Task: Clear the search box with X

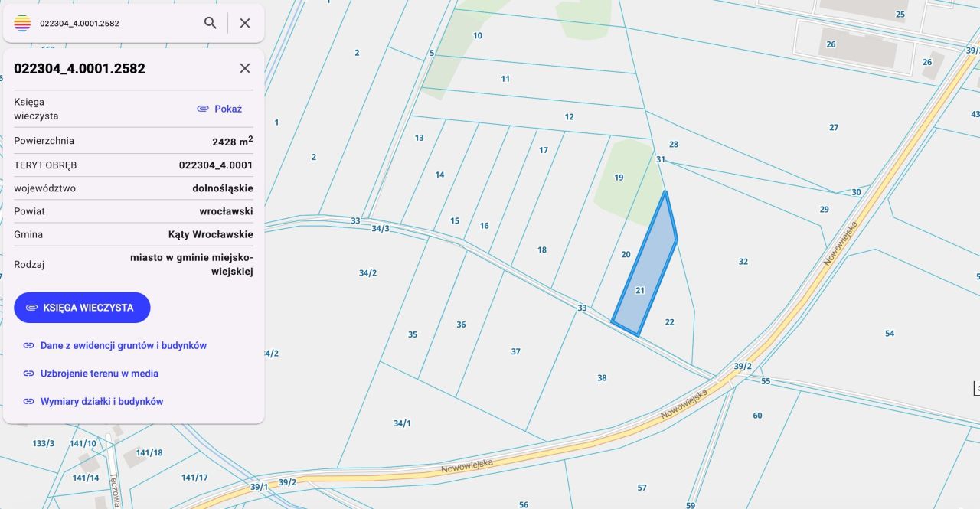Action: (245, 23)
